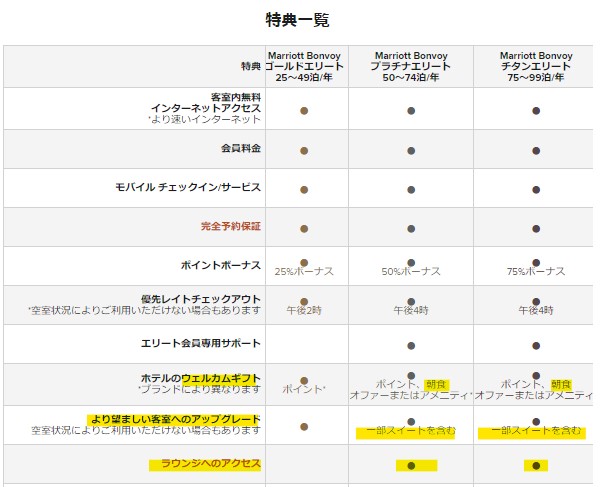Click チタン dot for インターネットアクセス
The width and height of the screenshot is (610, 487).
click(536, 111)
